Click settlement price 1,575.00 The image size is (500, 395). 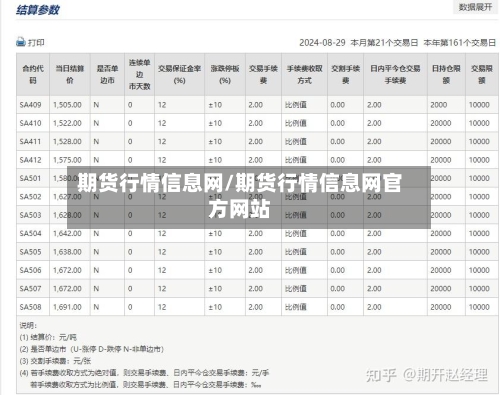click(x=67, y=160)
